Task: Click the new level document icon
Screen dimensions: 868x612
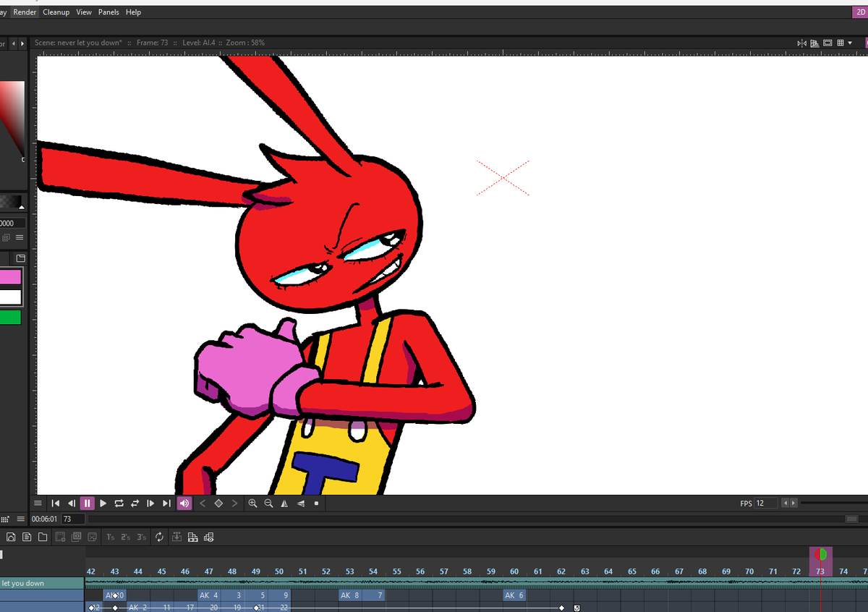Action: 27,537
